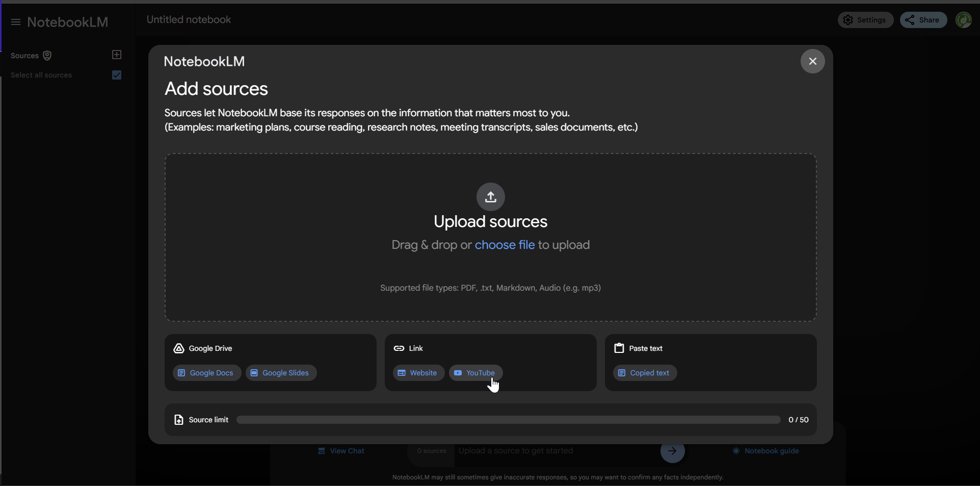Click the Google Drive icon
980x486 pixels.
179,348
